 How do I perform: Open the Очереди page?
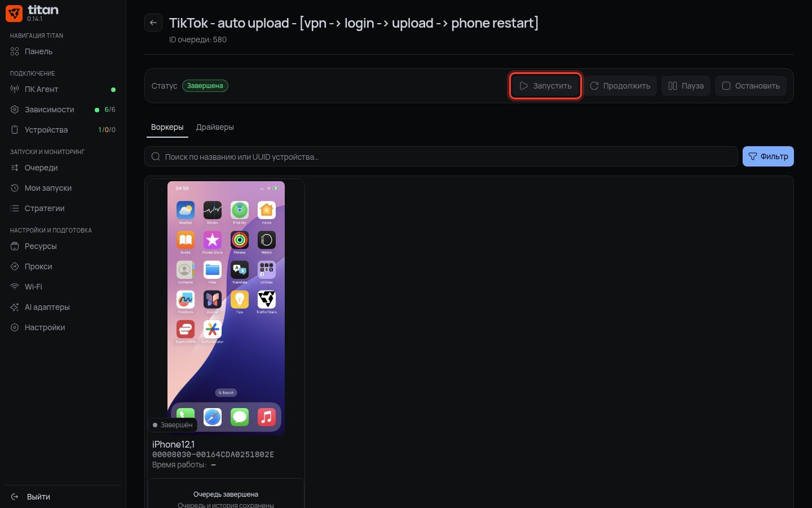63,168
